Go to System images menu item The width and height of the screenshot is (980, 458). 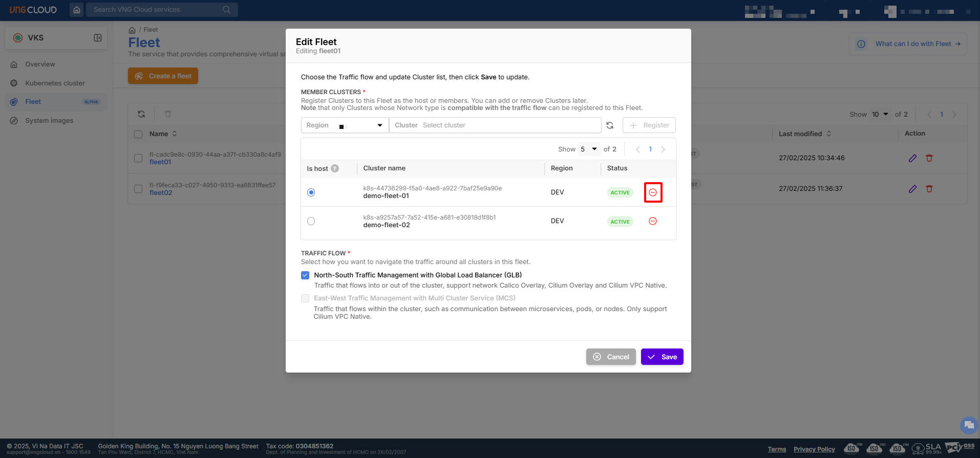49,121
